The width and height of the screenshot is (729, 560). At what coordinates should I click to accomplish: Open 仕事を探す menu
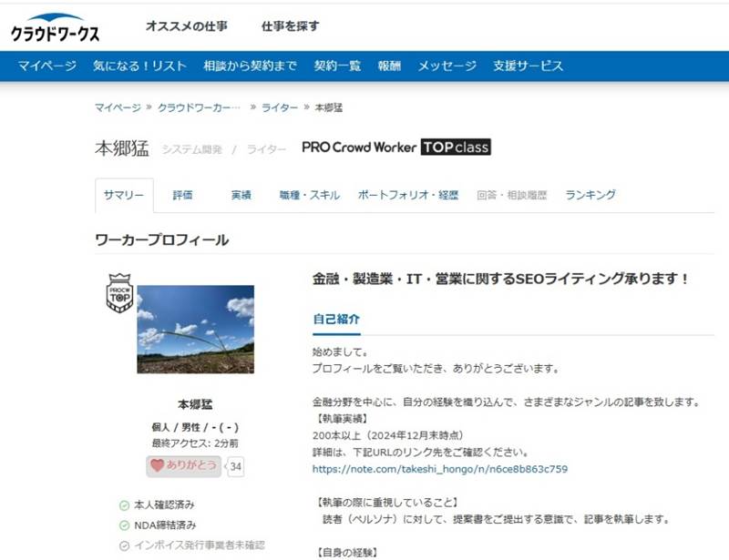[x=290, y=26]
